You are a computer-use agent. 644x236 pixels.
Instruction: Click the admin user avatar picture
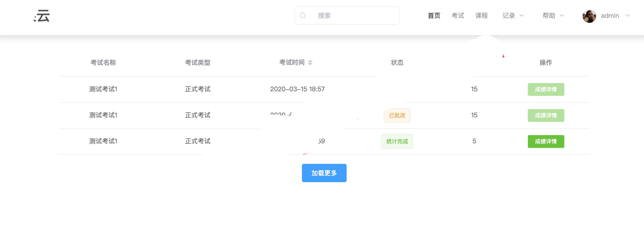coord(589,16)
